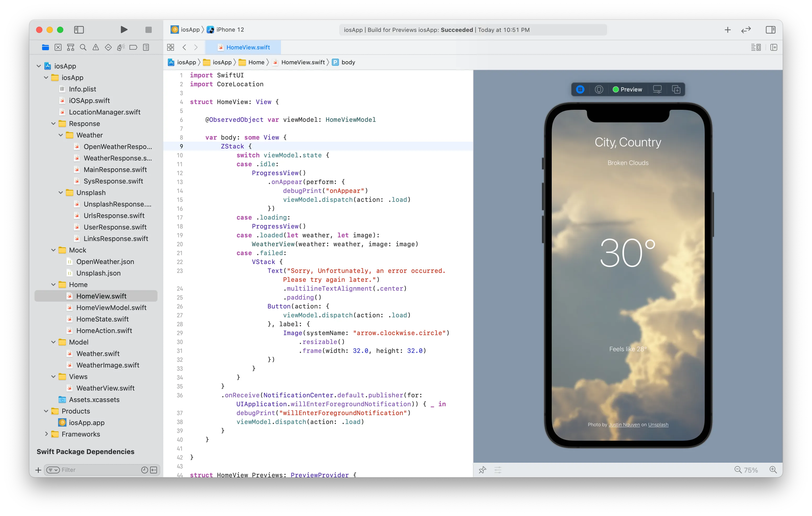Click the Run (play) button
The width and height of the screenshot is (812, 516).
(x=124, y=30)
